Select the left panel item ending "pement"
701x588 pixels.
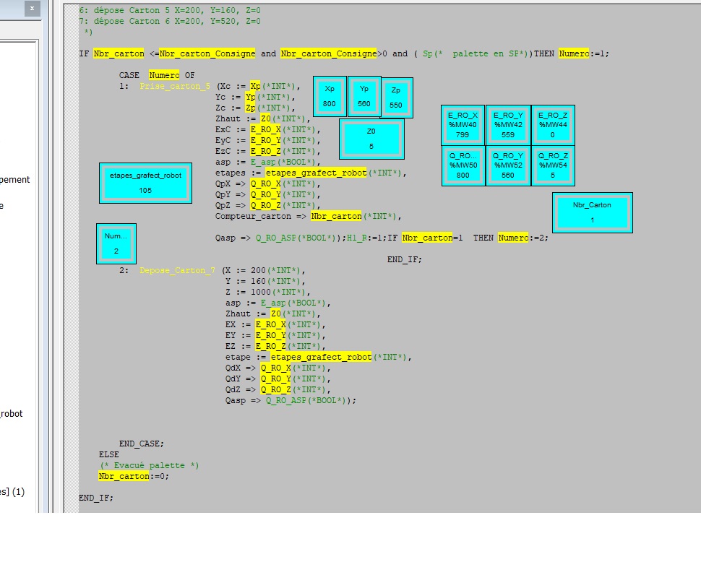pos(14,180)
